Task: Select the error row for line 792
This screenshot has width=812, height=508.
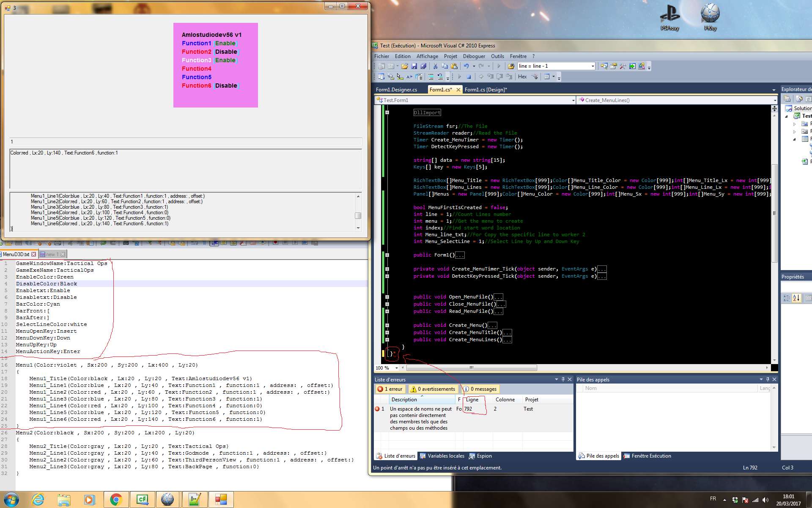Action: point(474,418)
